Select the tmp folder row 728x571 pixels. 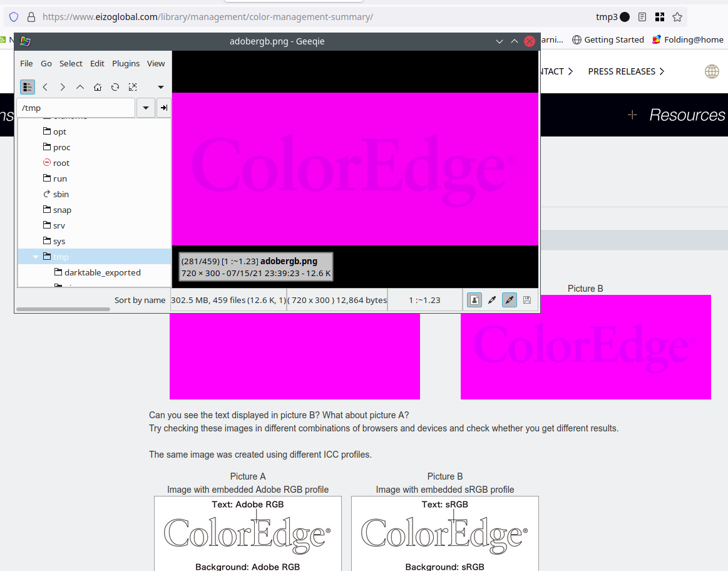(95, 257)
